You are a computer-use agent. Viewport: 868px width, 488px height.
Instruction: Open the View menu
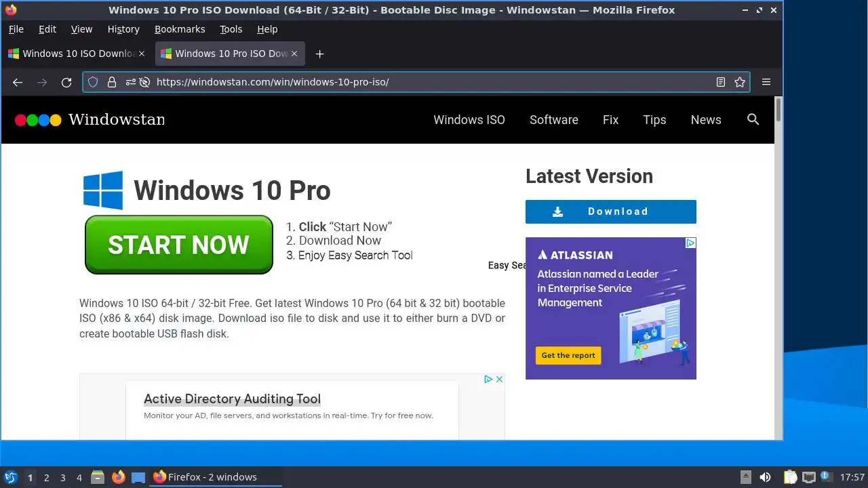click(81, 29)
